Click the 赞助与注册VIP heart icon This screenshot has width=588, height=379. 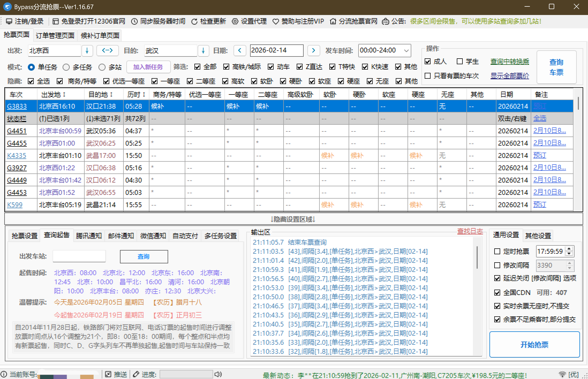click(x=276, y=21)
